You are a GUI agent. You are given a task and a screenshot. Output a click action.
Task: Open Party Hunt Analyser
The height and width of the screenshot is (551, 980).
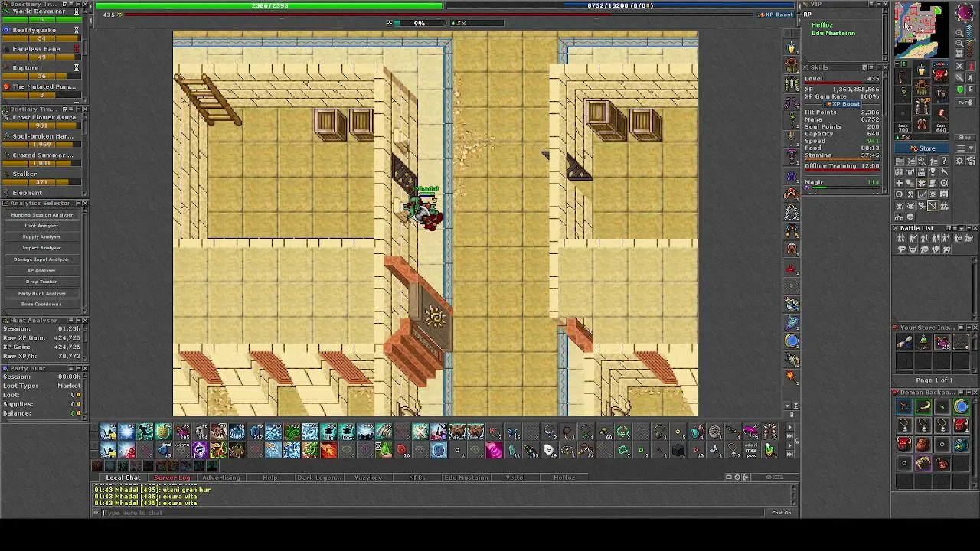(41, 293)
